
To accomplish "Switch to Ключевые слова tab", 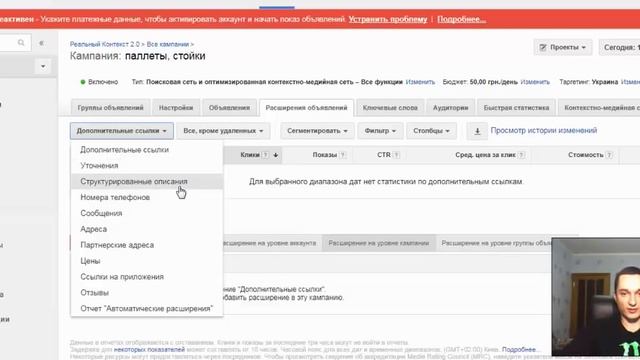I will point(390,108).
